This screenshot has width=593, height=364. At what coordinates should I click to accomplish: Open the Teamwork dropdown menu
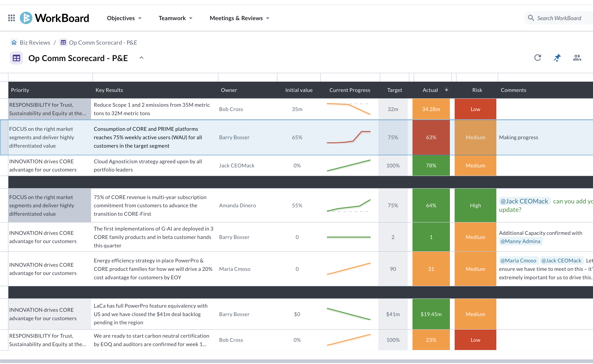point(176,18)
